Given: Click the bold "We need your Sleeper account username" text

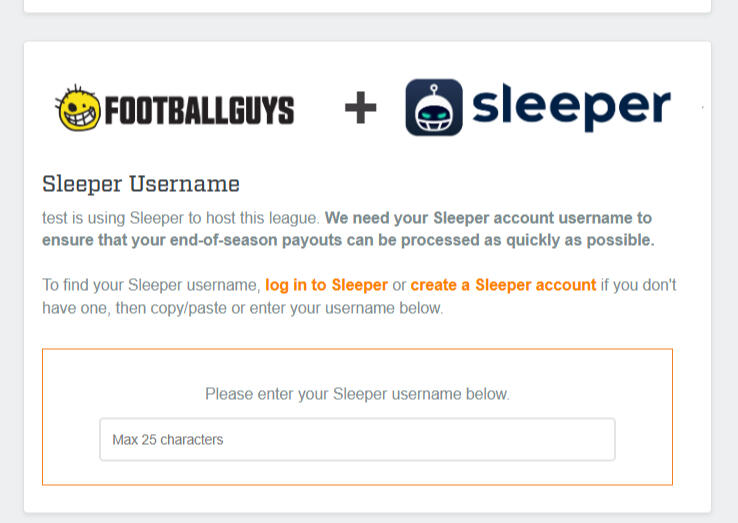Looking at the screenshot, I should coord(488,217).
